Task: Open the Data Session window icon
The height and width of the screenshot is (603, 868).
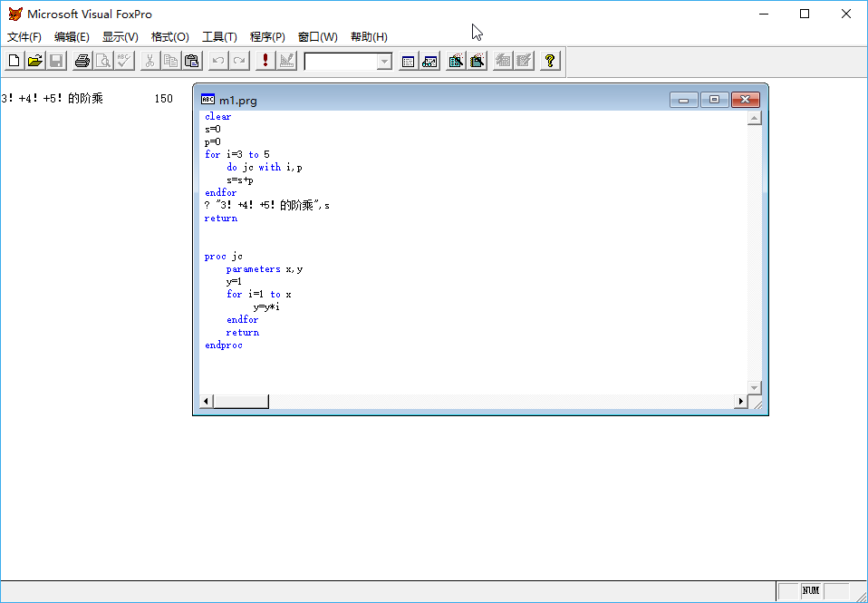Action: (429, 61)
